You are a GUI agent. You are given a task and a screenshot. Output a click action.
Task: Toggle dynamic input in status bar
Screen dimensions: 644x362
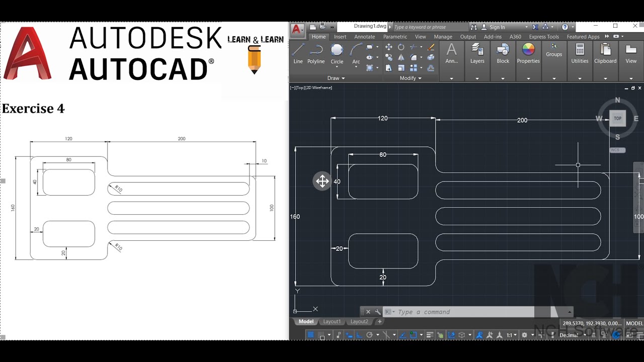tap(349, 334)
